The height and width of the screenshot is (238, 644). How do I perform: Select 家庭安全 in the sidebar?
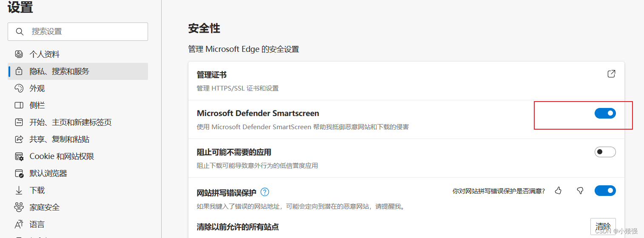[78, 207]
